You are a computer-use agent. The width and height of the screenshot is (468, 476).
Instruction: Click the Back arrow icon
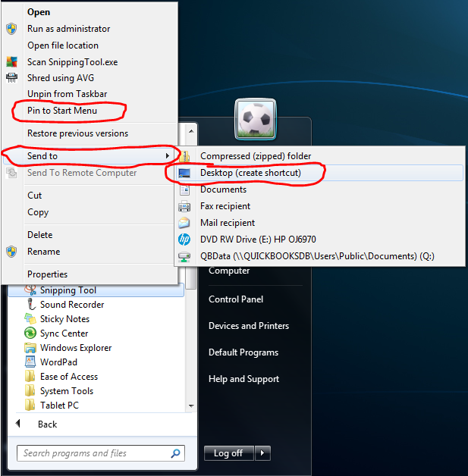click(x=18, y=423)
